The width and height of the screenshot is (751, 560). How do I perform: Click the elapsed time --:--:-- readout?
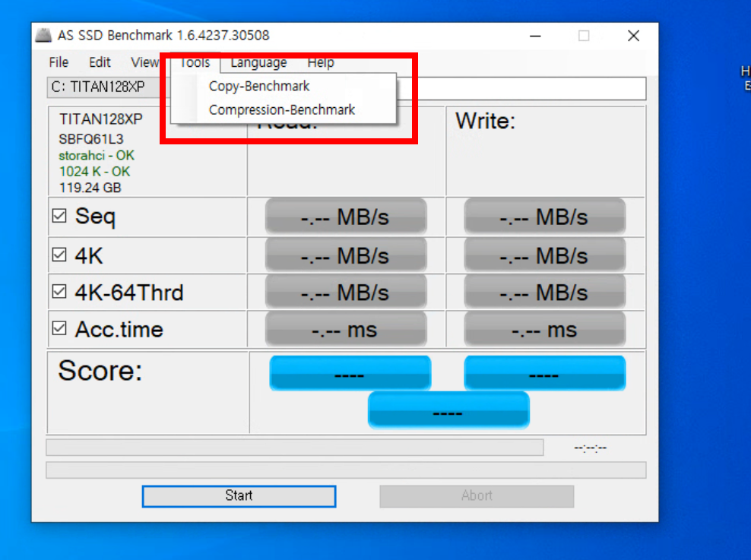(x=590, y=448)
